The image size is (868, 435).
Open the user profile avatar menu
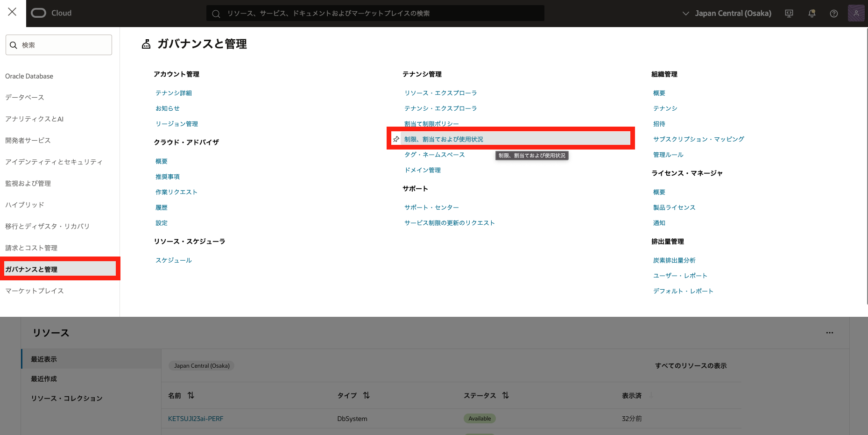[856, 14]
